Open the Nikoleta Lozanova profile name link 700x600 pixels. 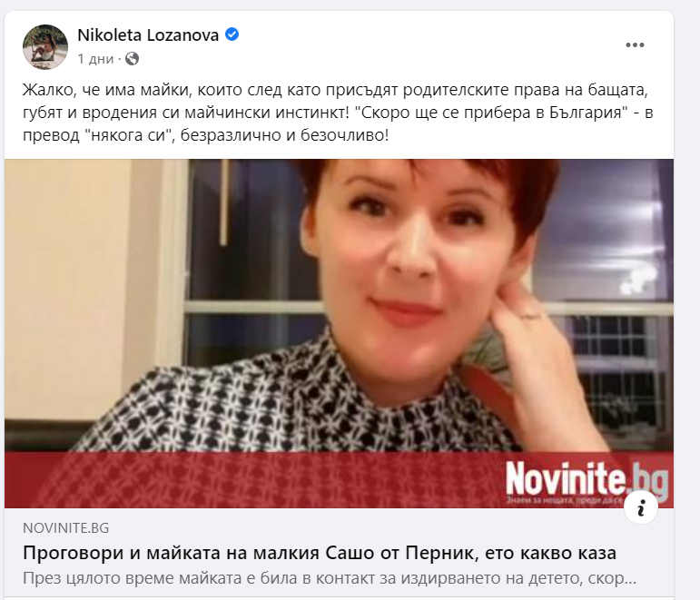coord(148,34)
